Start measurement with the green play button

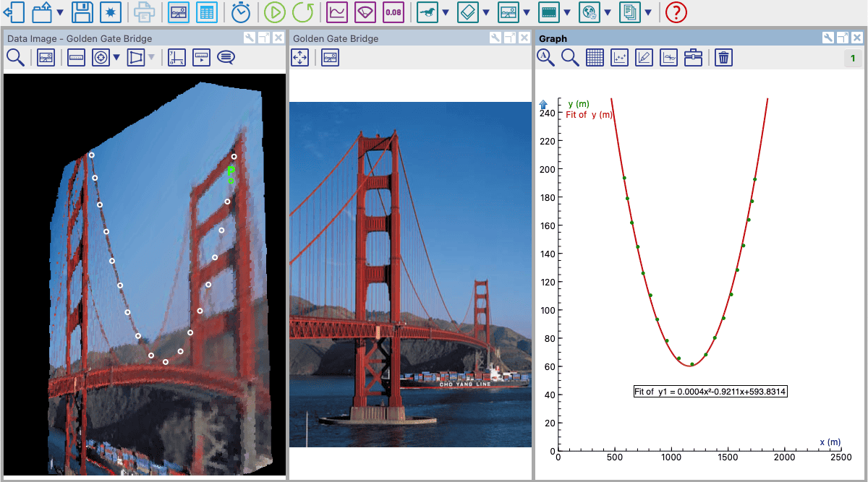point(274,12)
